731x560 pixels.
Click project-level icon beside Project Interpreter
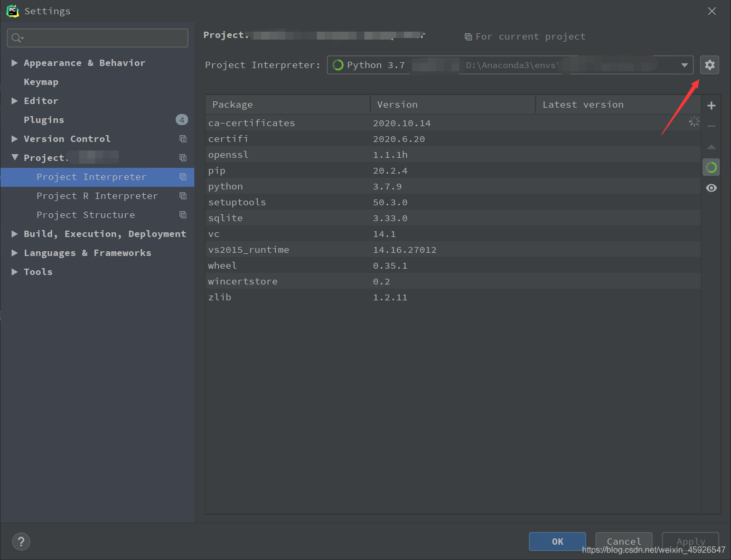pos(183,177)
